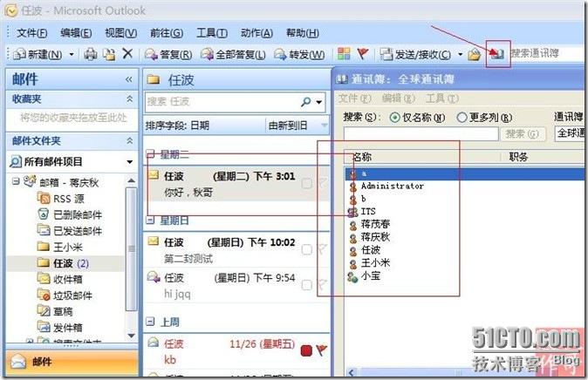The image size is (588, 380).
Task: Click the Newest on top sort header
Action: click(x=297, y=126)
